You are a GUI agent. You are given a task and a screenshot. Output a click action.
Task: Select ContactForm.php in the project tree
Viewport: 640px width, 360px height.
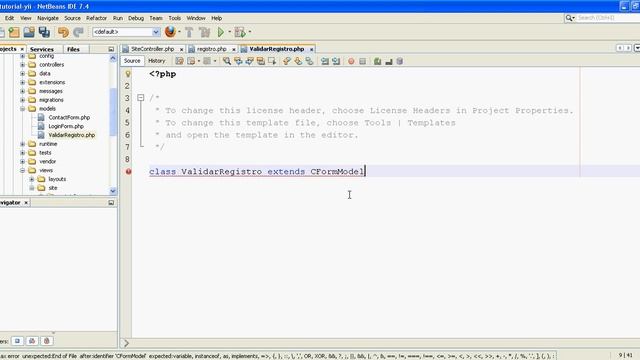(x=69, y=117)
